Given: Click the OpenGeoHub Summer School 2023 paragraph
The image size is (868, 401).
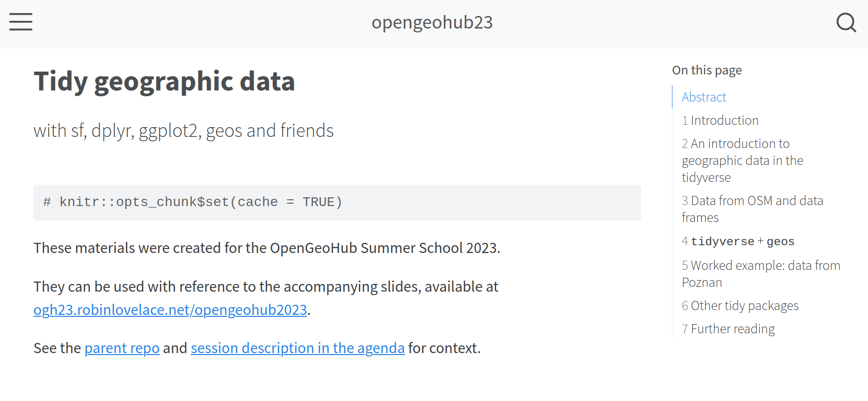Looking at the screenshot, I should 267,248.
